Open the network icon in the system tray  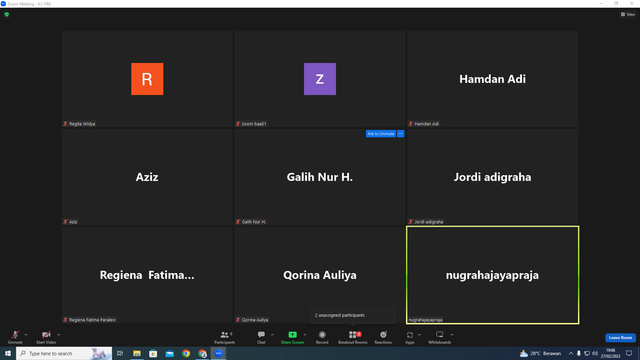point(587,353)
